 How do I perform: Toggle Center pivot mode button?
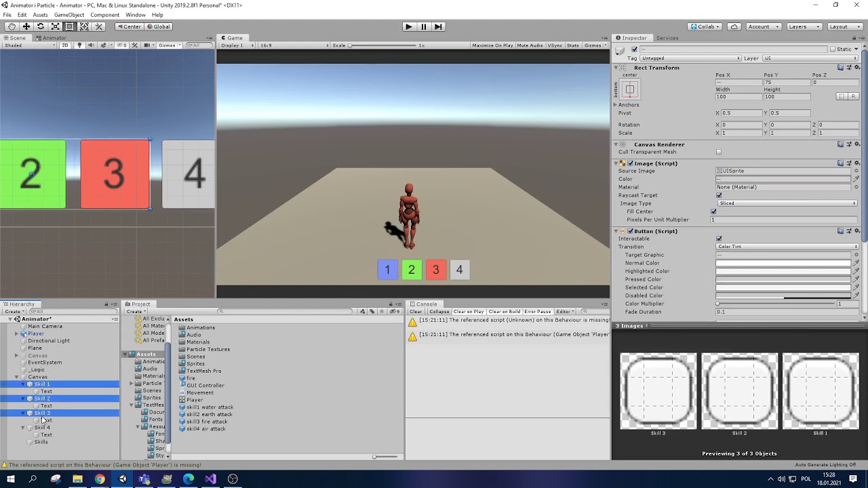point(129,26)
